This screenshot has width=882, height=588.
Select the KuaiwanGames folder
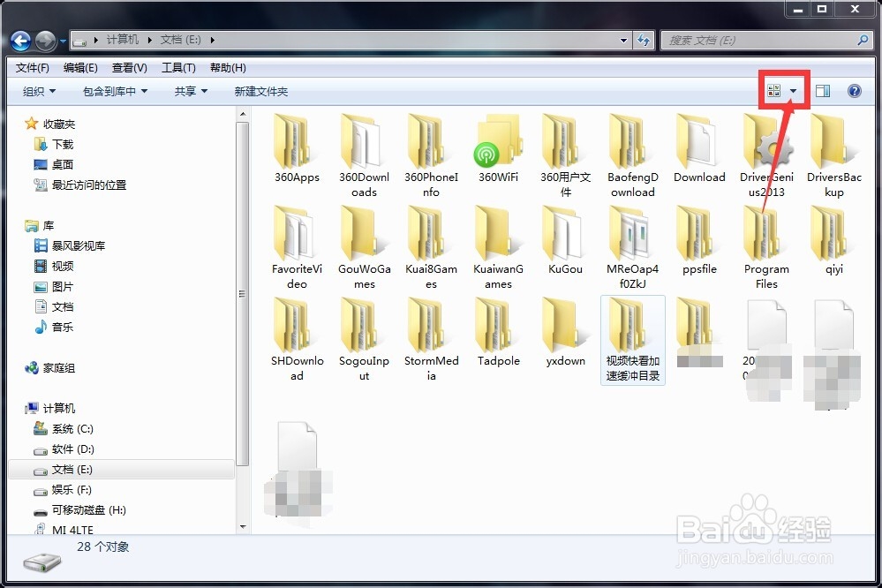498,247
